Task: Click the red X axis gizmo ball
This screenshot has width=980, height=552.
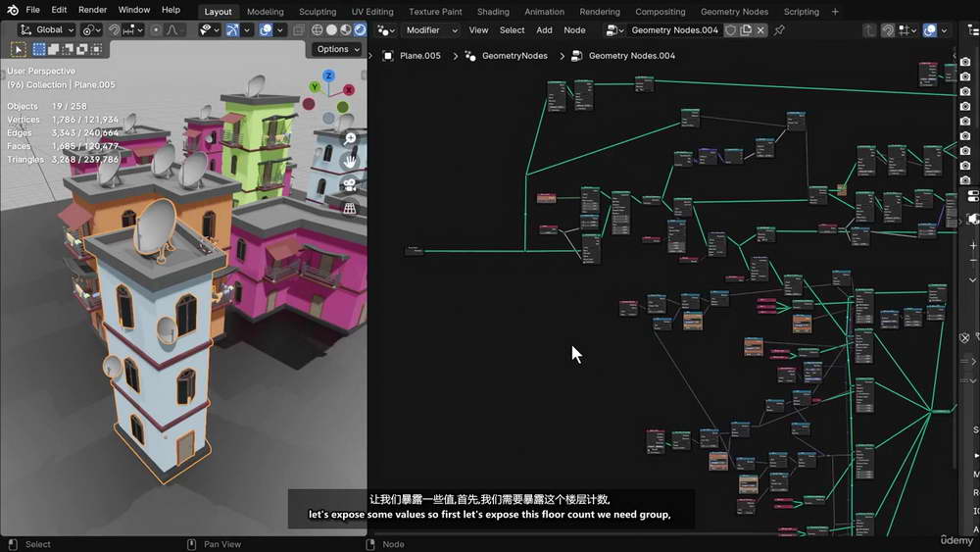Action: 349,90
